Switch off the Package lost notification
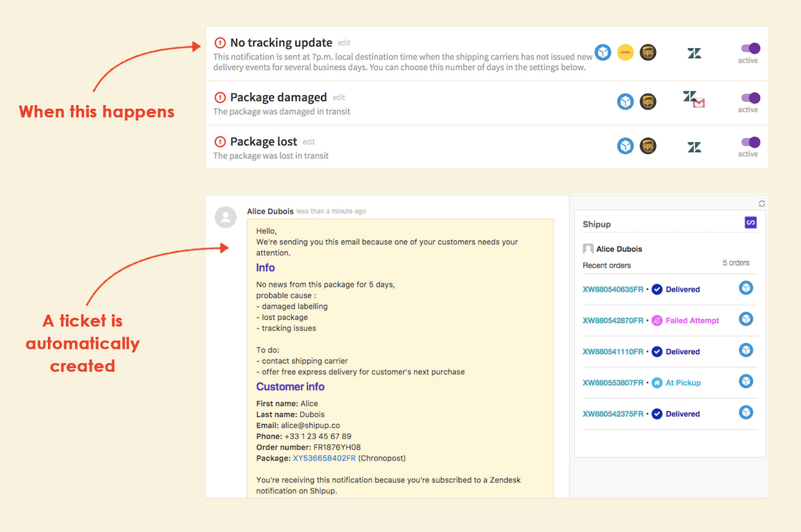 click(x=750, y=142)
